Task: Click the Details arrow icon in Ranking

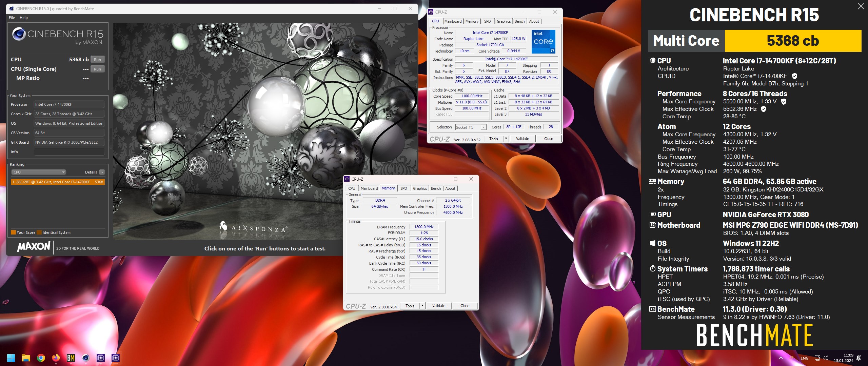Action: (102, 172)
